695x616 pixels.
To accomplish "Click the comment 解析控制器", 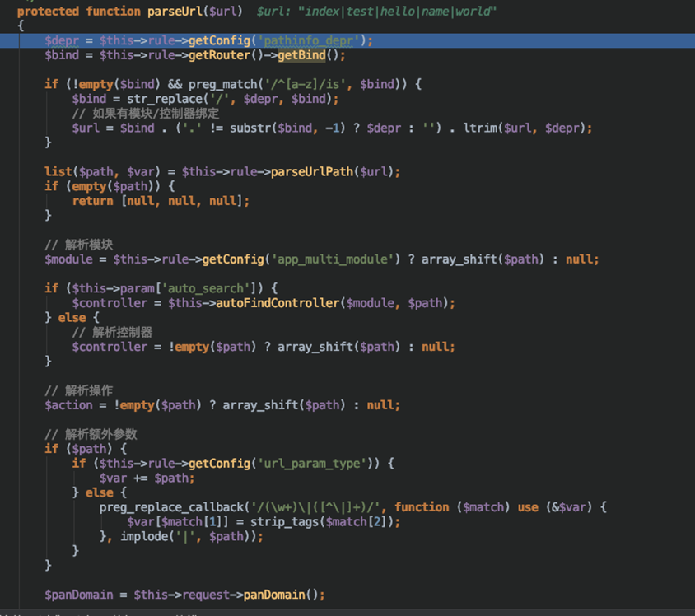I will point(112,332).
